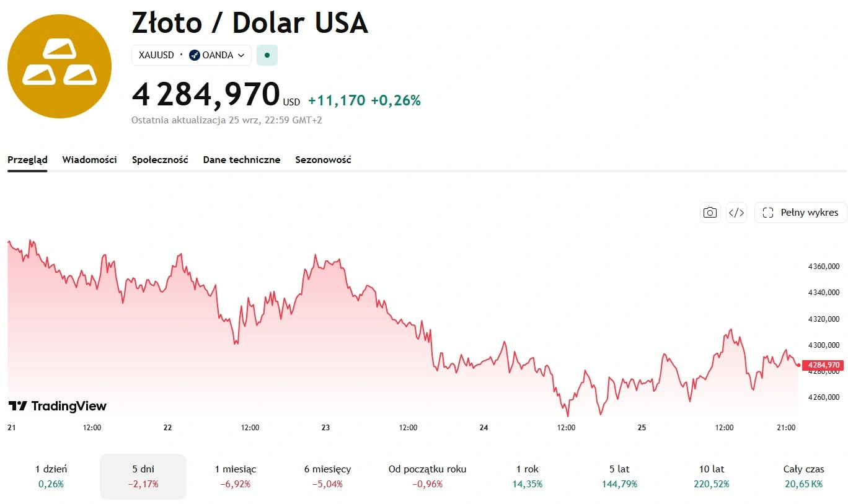Click the OANDA broker logo icon

[x=195, y=55]
